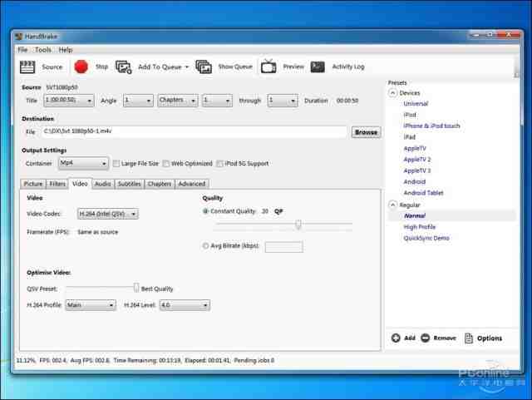Click the Show Queue label
532x400 pixels.
[x=235, y=67]
